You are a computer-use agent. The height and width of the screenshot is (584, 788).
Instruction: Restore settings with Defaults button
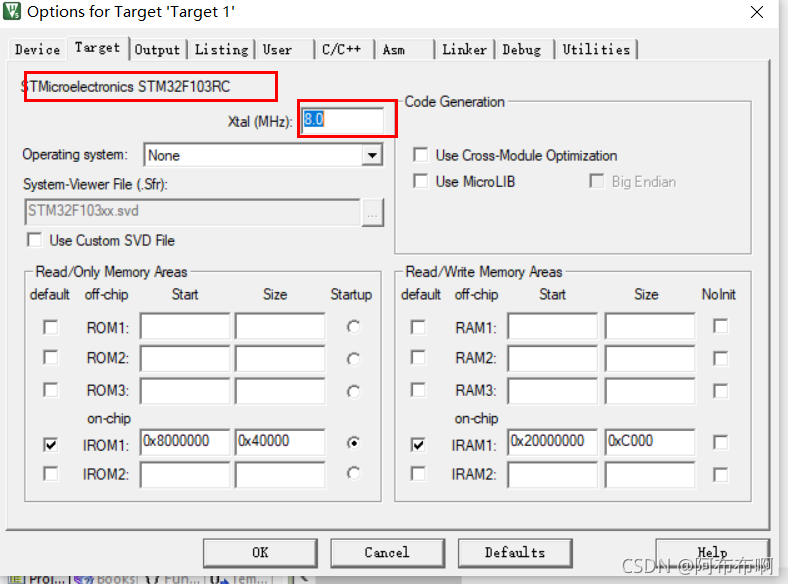point(515,553)
